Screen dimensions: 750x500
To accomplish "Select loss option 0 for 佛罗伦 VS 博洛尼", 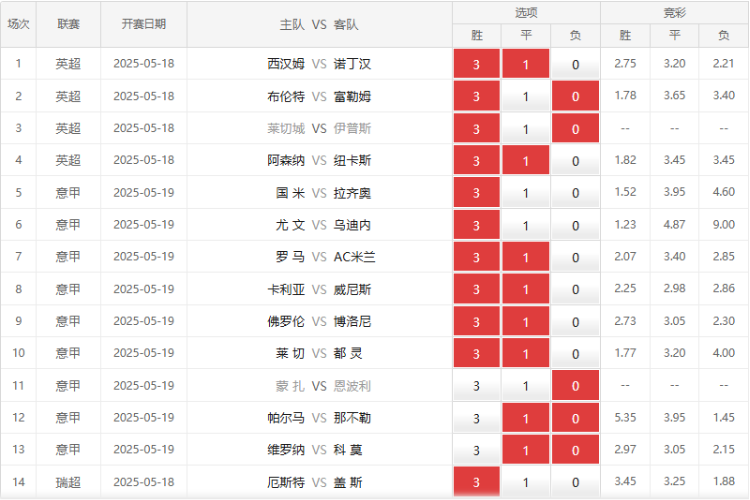I will 575,322.
